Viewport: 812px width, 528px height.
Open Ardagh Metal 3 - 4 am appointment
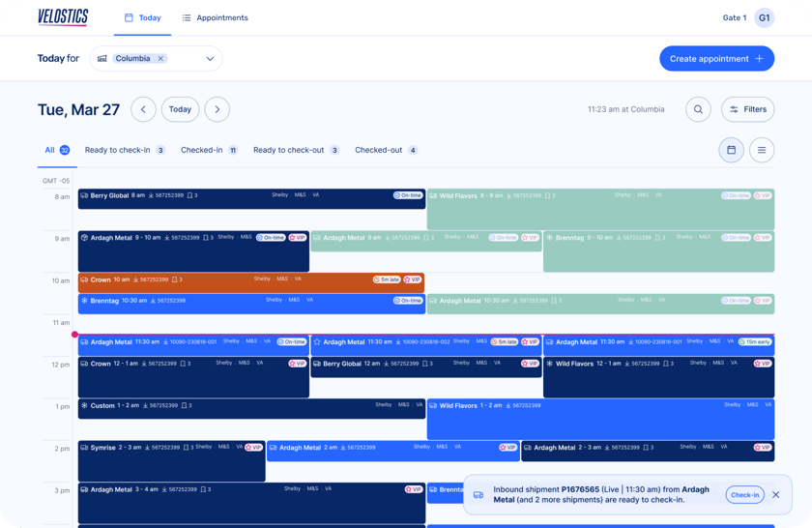(x=251, y=503)
